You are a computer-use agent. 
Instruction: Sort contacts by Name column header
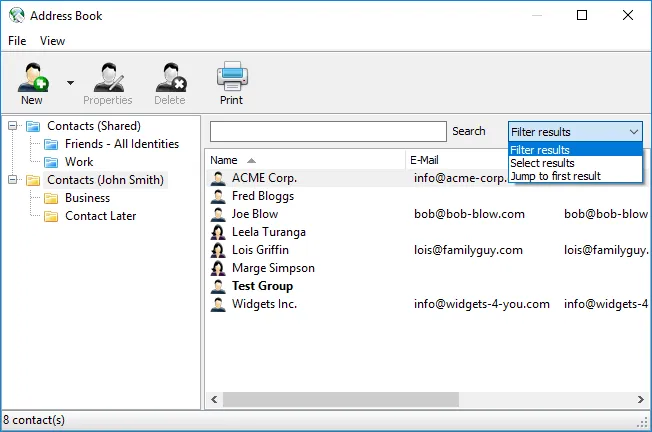(224, 160)
